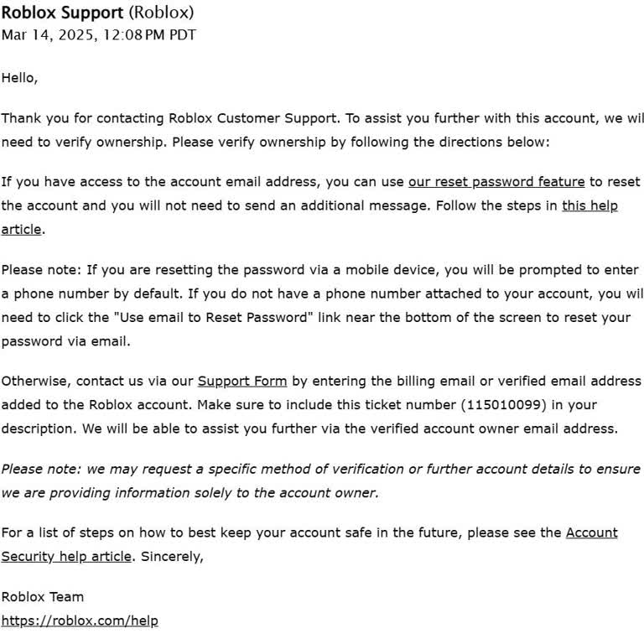This screenshot has height=644, width=644.
Task: Visit the roblox.com/help URL link
Action: click(x=80, y=621)
